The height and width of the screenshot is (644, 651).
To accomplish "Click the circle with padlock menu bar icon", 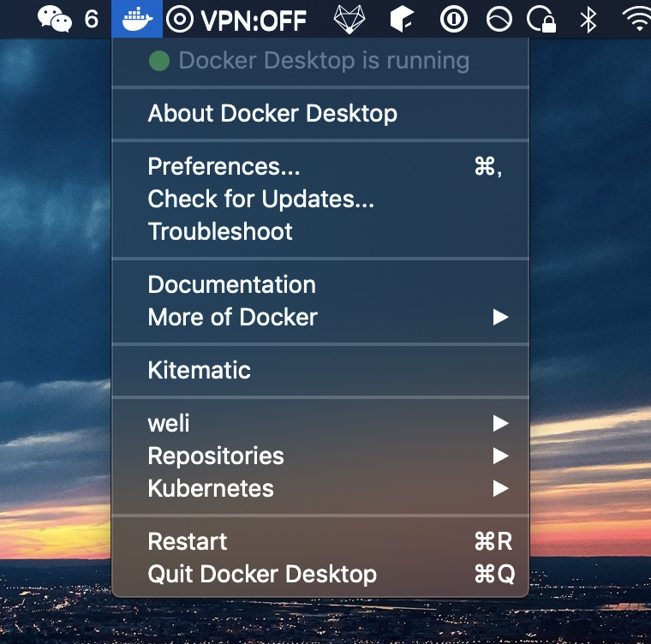I will coord(541,19).
